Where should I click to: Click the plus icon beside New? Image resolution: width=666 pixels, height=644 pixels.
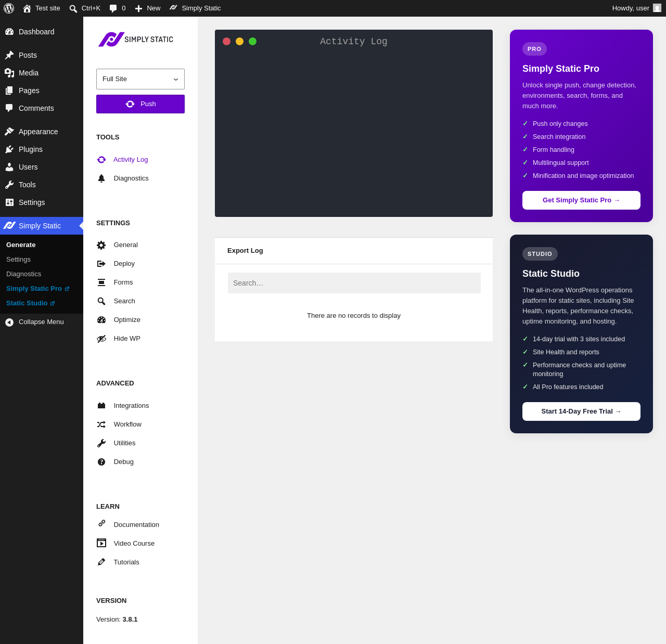(x=138, y=8)
